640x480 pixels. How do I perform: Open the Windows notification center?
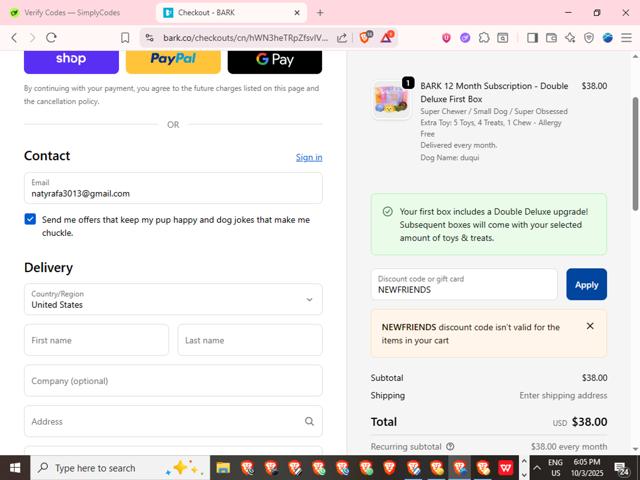coord(622,468)
